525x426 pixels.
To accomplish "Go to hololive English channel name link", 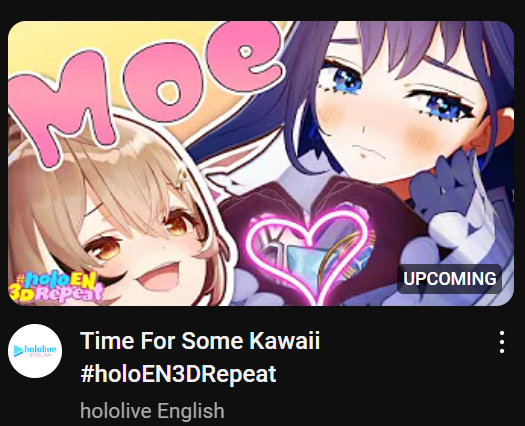I will (152, 411).
